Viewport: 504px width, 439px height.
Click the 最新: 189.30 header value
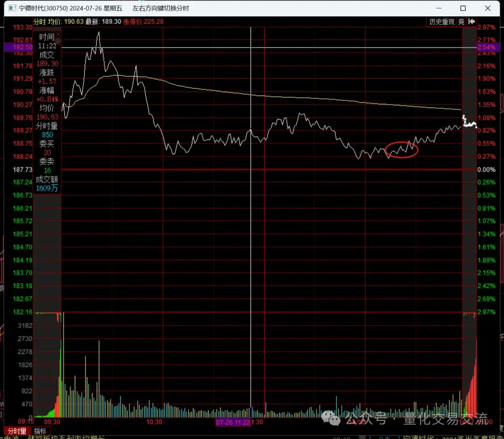(x=103, y=21)
